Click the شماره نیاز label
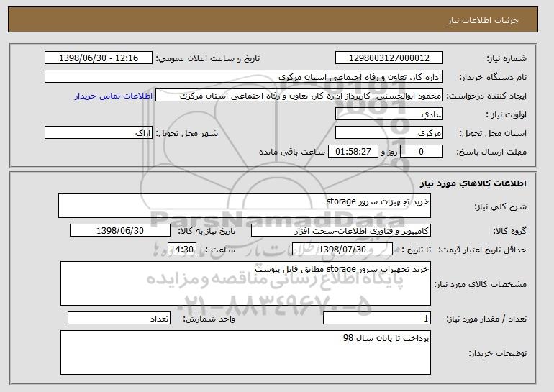The width and height of the screenshot is (554, 392). (507, 58)
